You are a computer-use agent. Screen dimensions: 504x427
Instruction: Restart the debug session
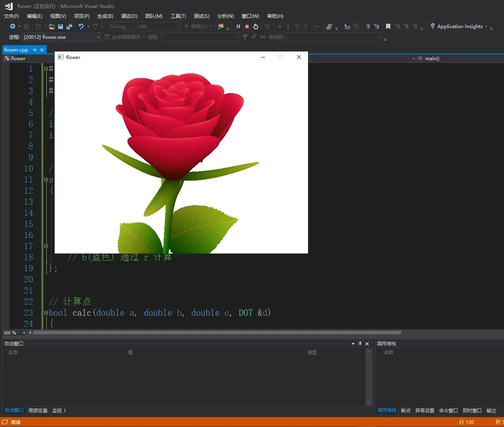(x=256, y=27)
